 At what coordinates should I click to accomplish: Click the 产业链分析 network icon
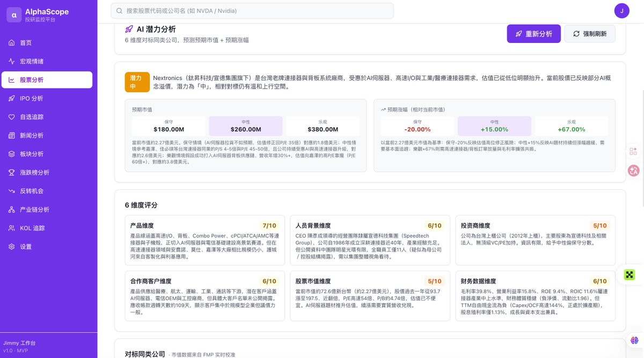[11, 209]
